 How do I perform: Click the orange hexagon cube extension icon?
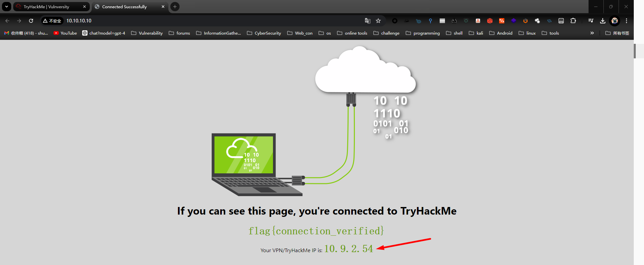coord(525,21)
